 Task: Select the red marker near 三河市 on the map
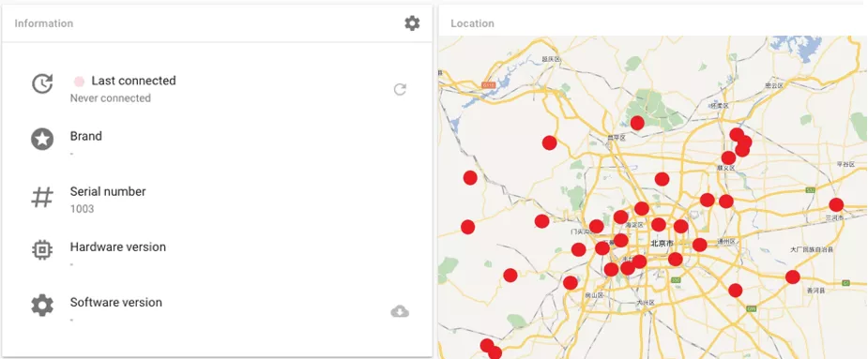(836, 204)
